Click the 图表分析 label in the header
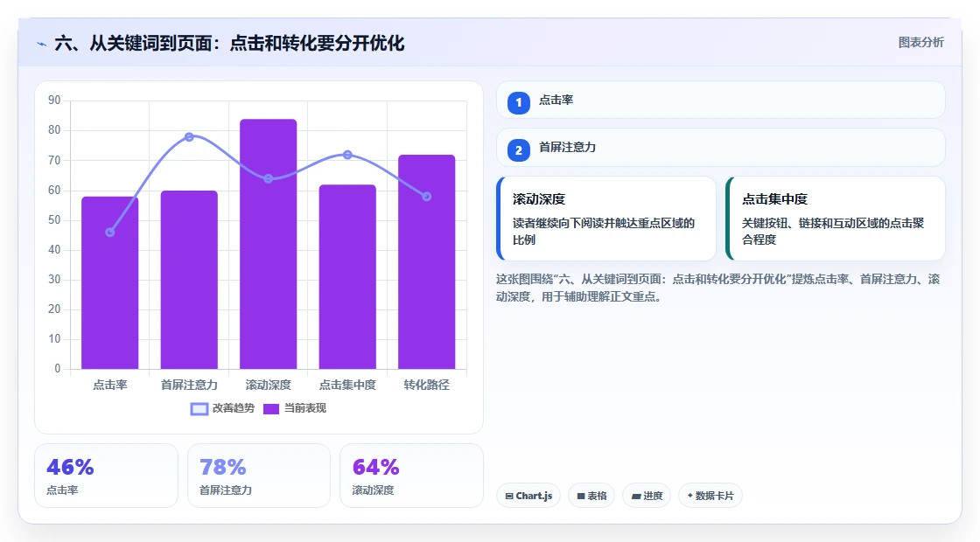This screenshot has width=980, height=542. pyautogui.click(x=920, y=43)
